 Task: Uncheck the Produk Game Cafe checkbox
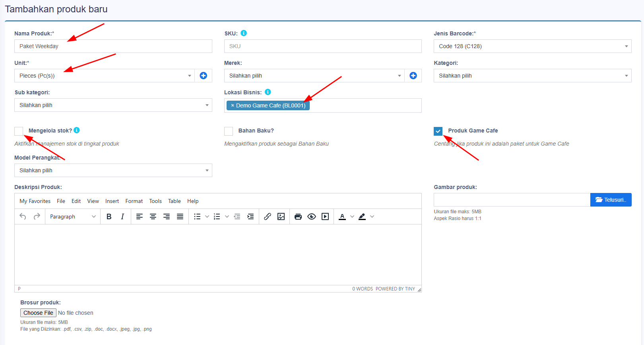pos(438,131)
